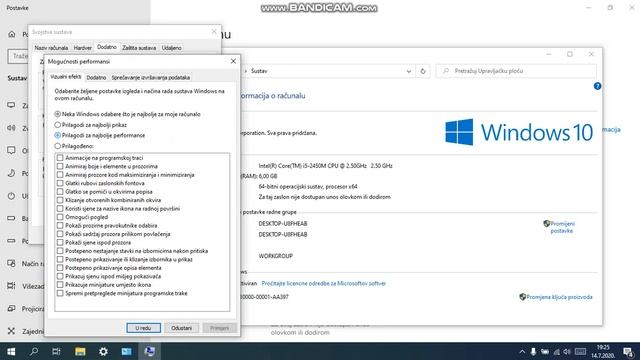640x360 pixels.
Task: Open battery icon in system tray
Action: 545,351
